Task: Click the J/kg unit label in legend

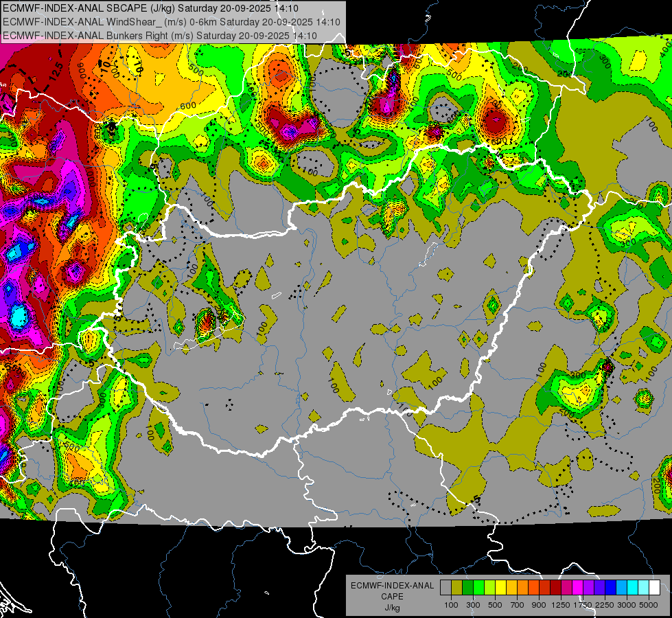Action: click(x=392, y=608)
